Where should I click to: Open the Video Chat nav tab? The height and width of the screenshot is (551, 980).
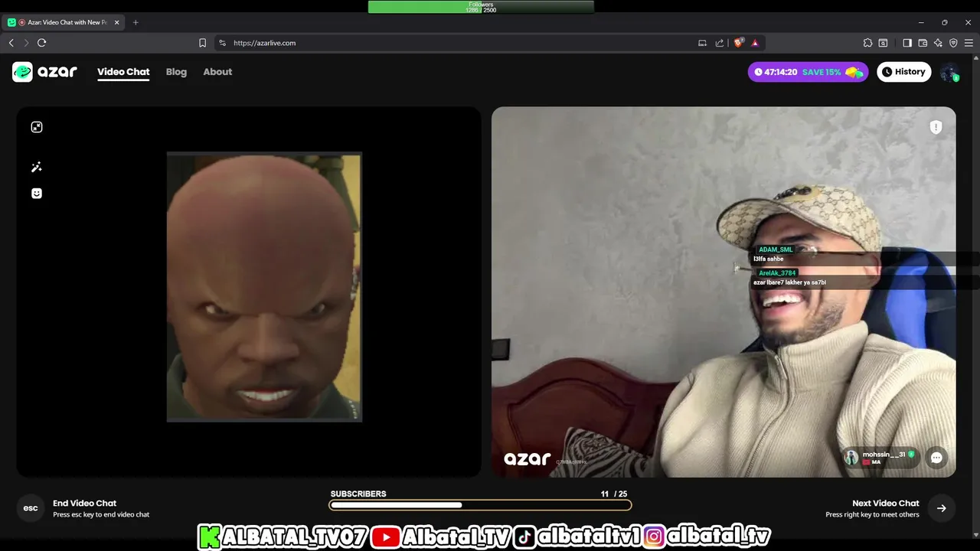pos(123,72)
